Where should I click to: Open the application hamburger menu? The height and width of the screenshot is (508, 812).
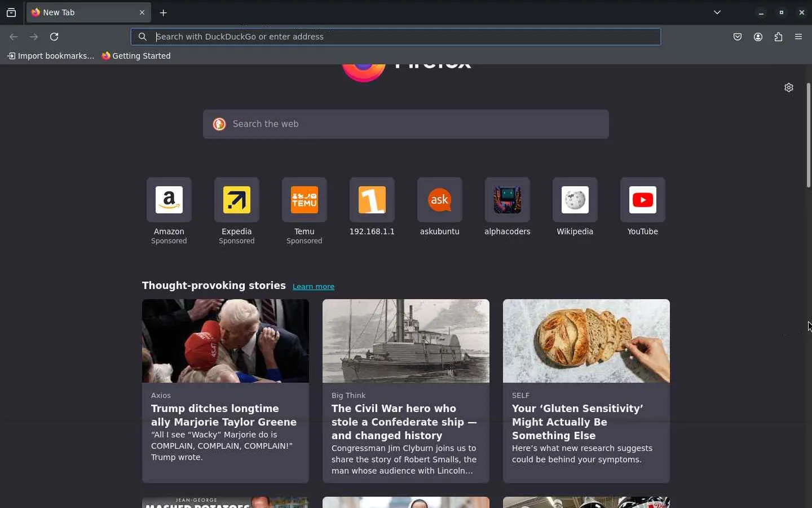pos(798,37)
